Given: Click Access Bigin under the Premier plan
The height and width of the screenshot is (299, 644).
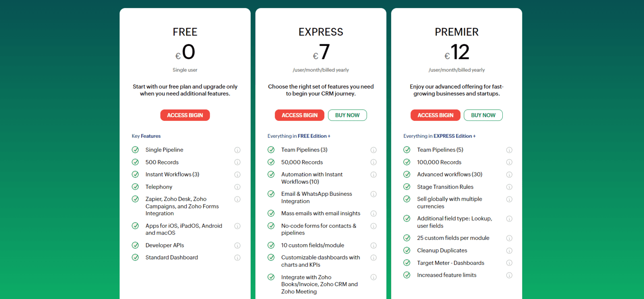Looking at the screenshot, I should (x=436, y=115).
